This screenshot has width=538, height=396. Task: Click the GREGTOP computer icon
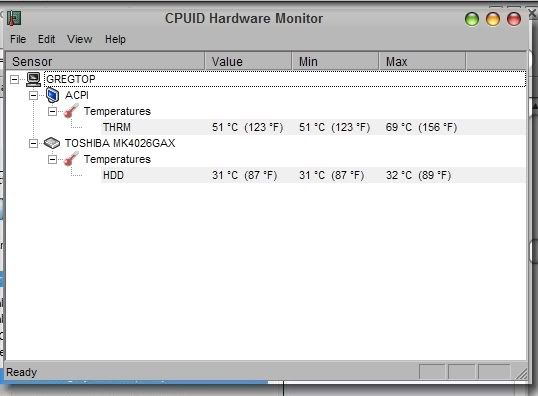coord(33,79)
